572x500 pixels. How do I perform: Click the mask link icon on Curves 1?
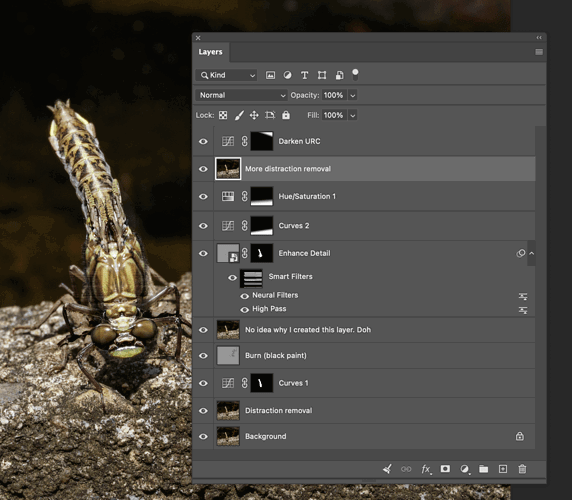tap(244, 383)
